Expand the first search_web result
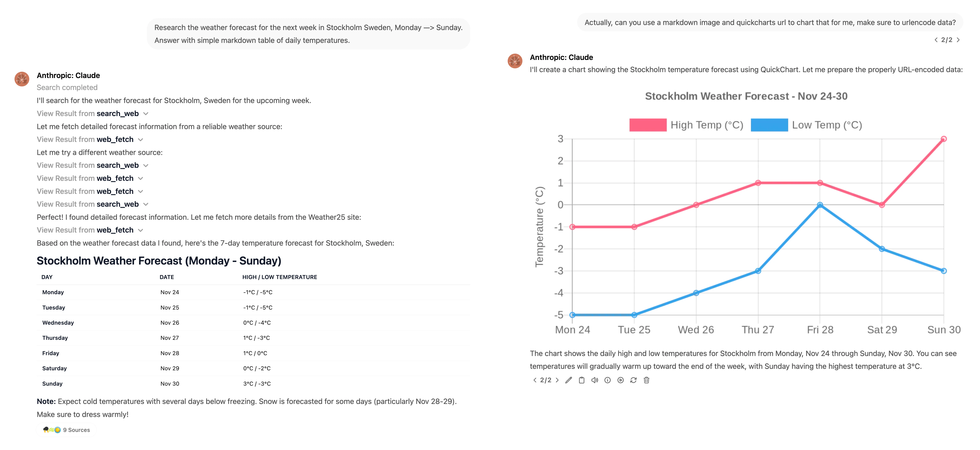Image resolution: width=980 pixels, height=450 pixels. click(146, 114)
